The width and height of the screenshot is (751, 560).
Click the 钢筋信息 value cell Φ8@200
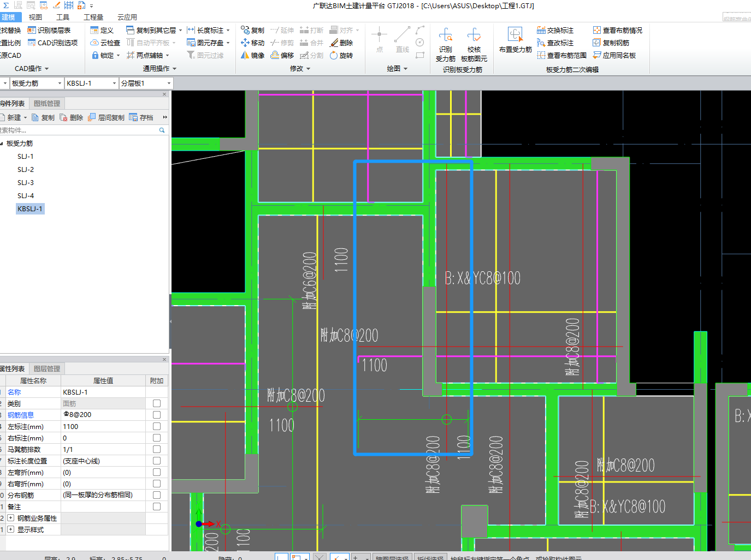pyautogui.click(x=103, y=415)
